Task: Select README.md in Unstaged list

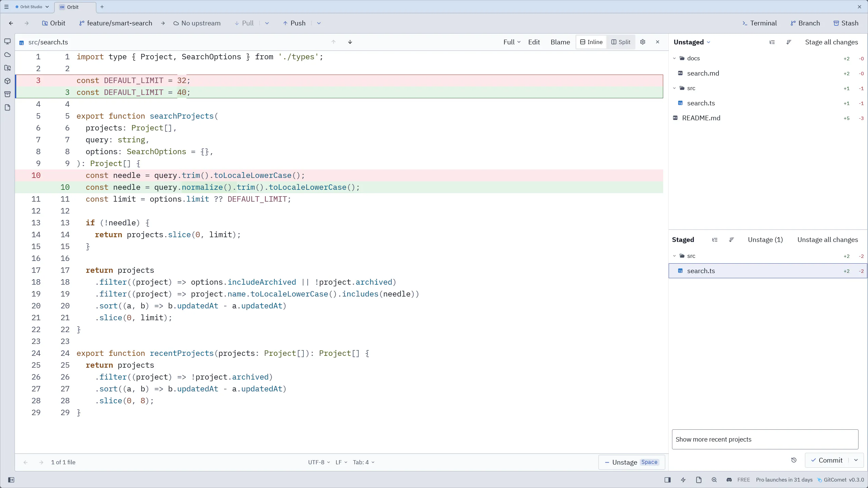Action: tap(768, 118)
